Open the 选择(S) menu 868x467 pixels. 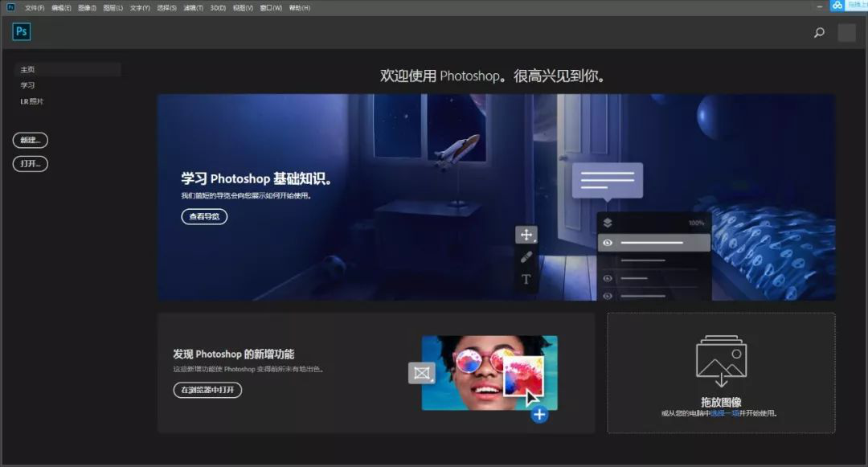coord(166,8)
